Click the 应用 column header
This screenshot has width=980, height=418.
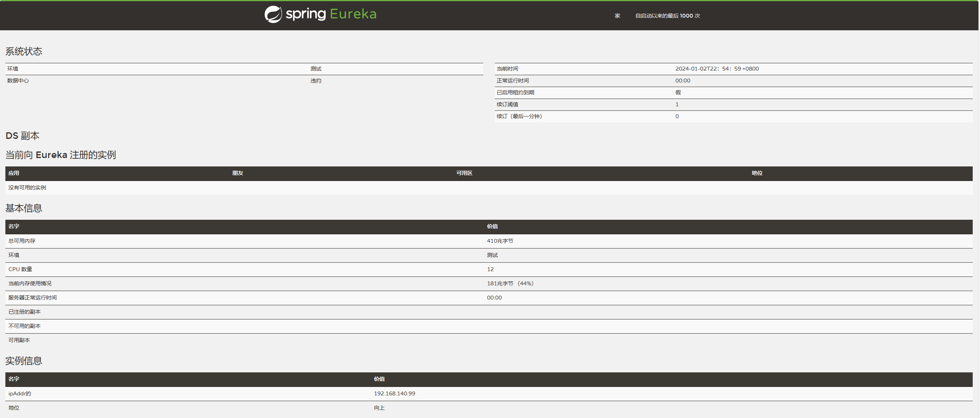pyautogui.click(x=14, y=173)
